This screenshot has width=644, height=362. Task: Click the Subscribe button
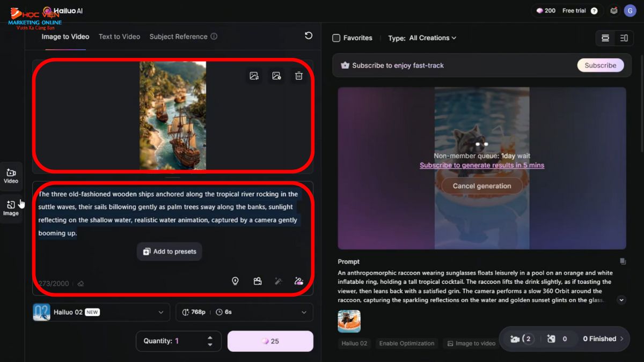click(x=601, y=65)
